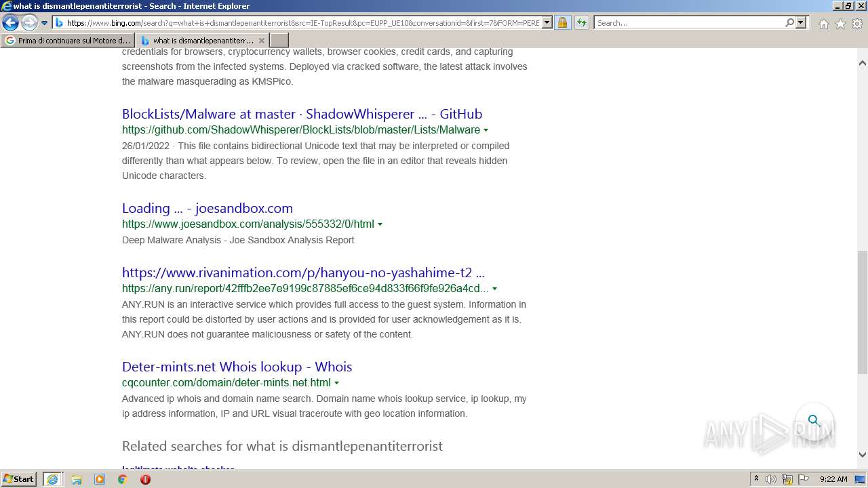Go back with the Back arrow
This screenshot has height=488, width=868.
pyautogui.click(x=10, y=23)
